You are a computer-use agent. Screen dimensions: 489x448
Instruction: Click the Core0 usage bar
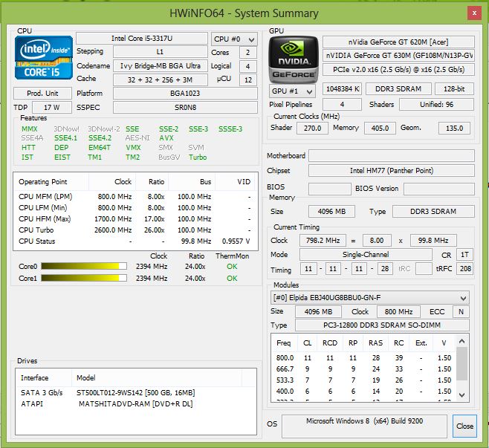pyautogui.click(x=84, y=266)
